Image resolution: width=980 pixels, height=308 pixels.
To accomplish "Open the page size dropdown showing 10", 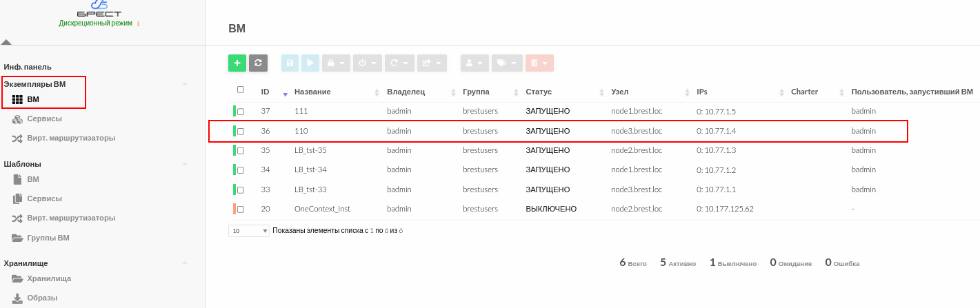I will 249,231.
